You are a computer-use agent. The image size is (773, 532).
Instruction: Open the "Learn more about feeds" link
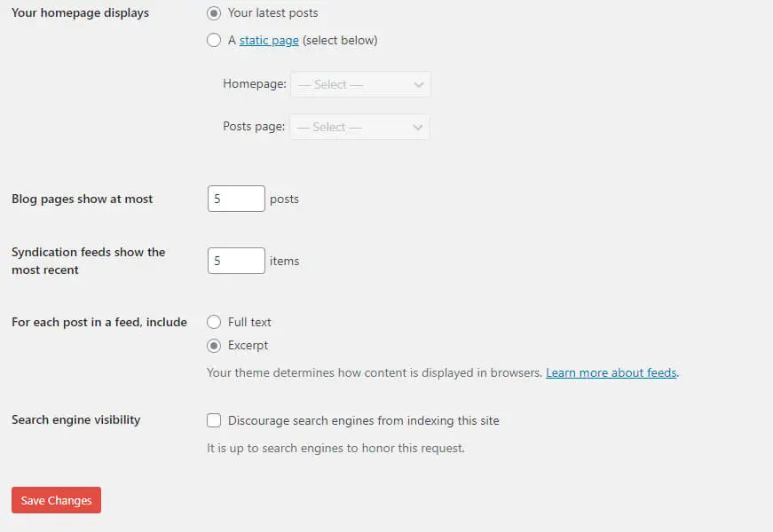[x=611, y=373]
